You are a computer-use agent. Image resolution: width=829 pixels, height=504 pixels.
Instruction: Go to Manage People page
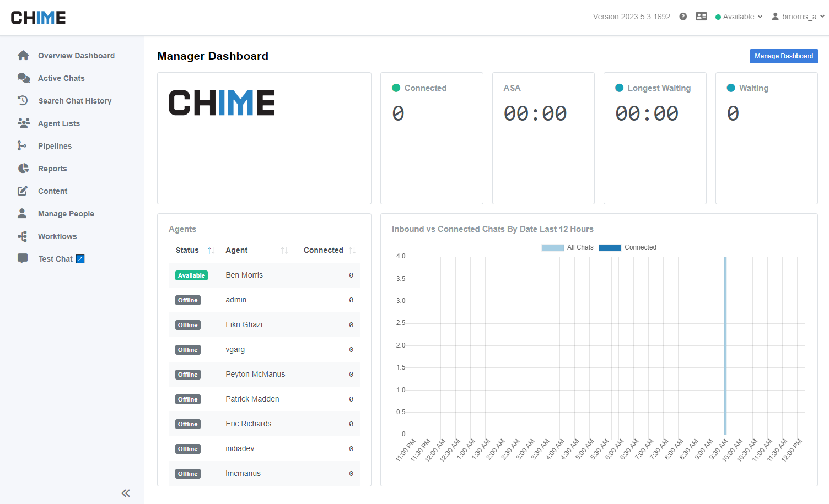66,214
